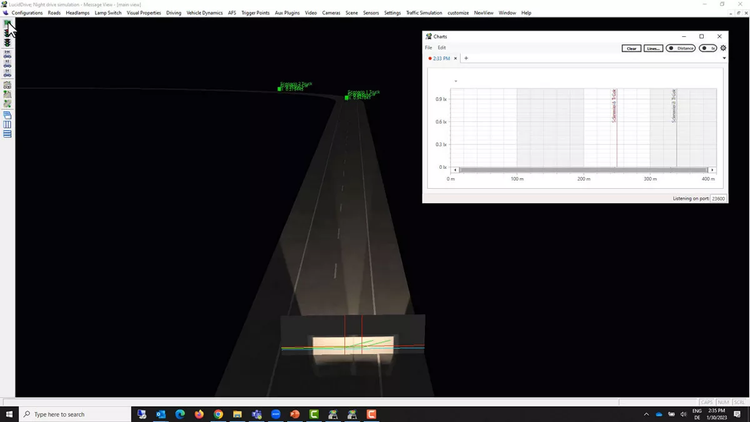This screenshot has height=422, width=750.
Task: Open the Help menu
Action: (x=526, y=13)
